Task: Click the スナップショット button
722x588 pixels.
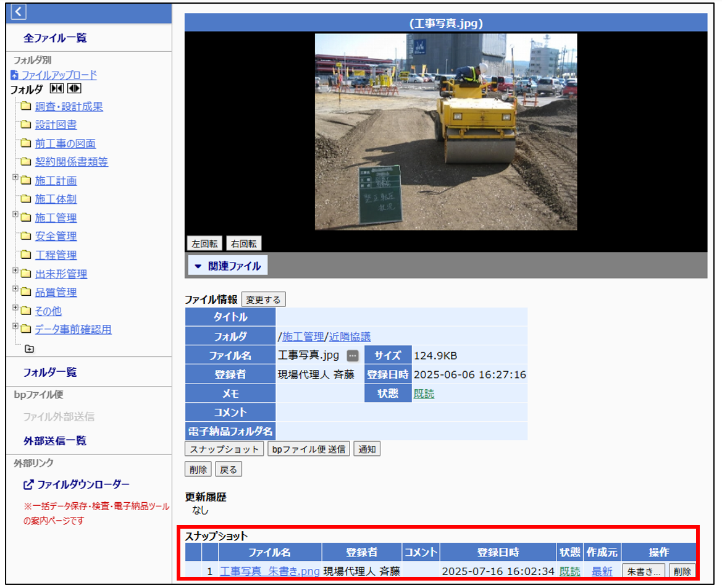Action: pos(225,449)
